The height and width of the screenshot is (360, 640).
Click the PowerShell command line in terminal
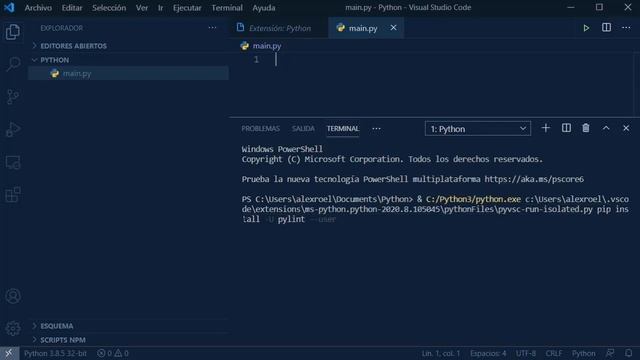click(x=435, y=209)
